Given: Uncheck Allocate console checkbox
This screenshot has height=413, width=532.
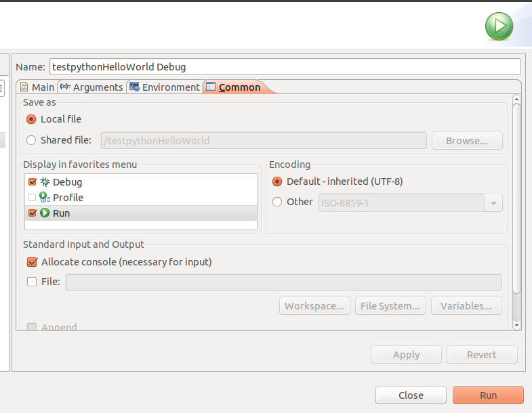Looking at the screenshot, I should click(32, 262).
